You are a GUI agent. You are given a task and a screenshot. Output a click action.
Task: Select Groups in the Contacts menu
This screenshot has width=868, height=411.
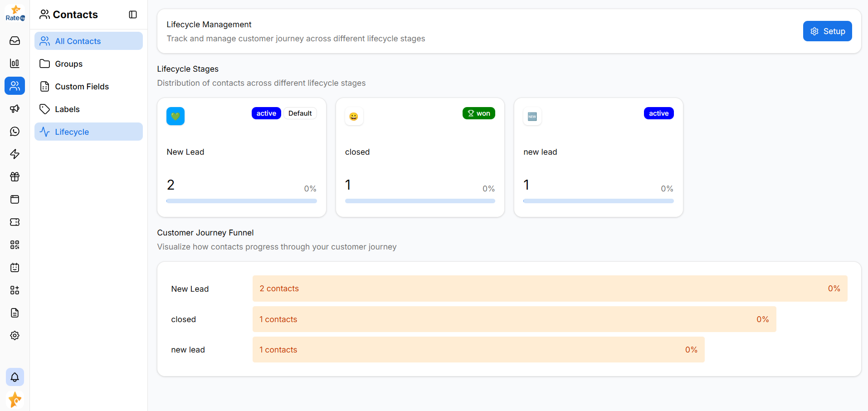click(69, 64)
